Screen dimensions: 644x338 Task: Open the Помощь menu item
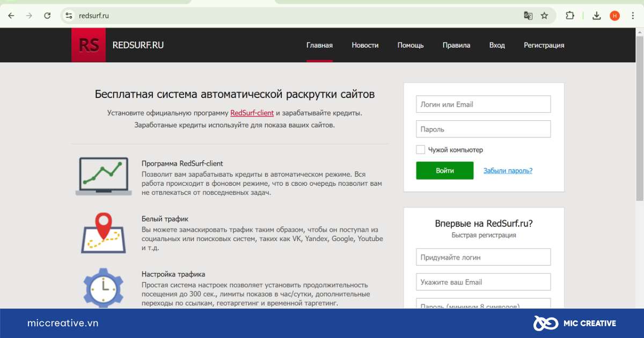pos(411,45)
